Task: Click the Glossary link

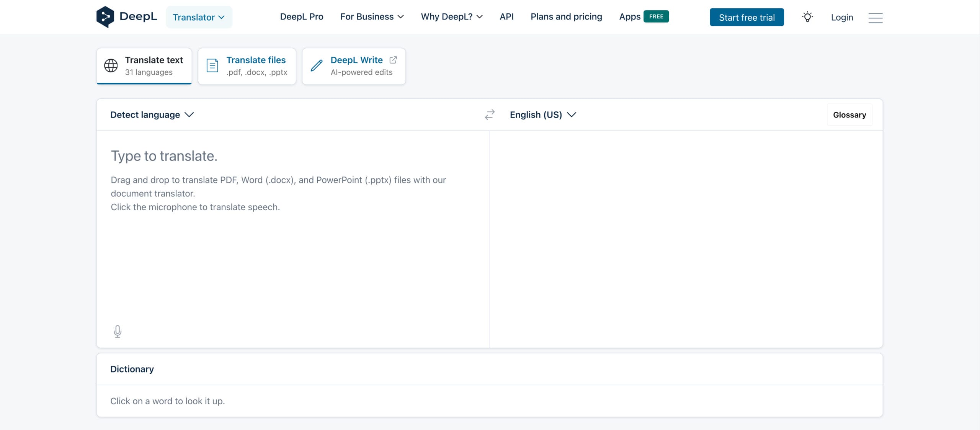Action: [x=849, y=114]
